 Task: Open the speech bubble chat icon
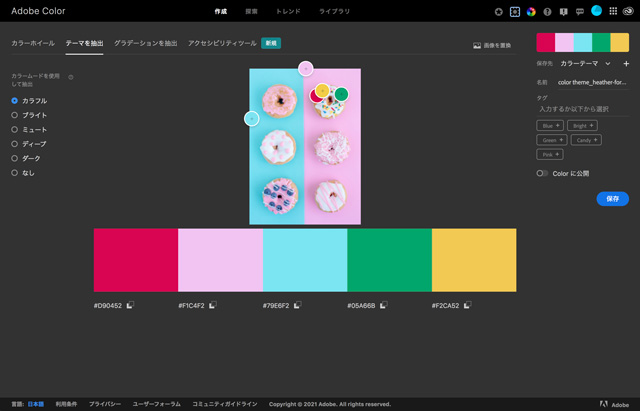pos(580,12)
